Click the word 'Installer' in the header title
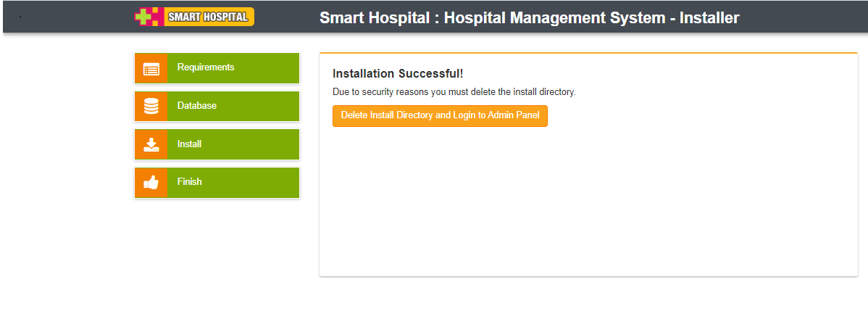Screen dimensions: 868x309 pos(709,17)
